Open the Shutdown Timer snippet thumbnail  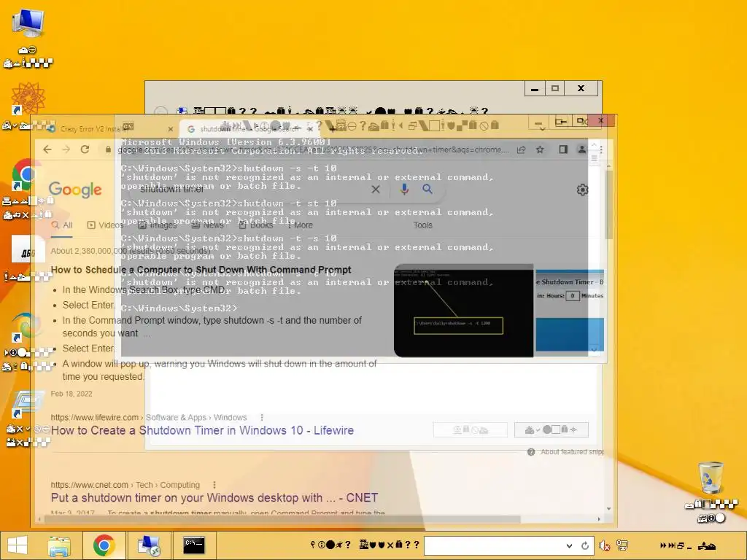tap(570, 311)
